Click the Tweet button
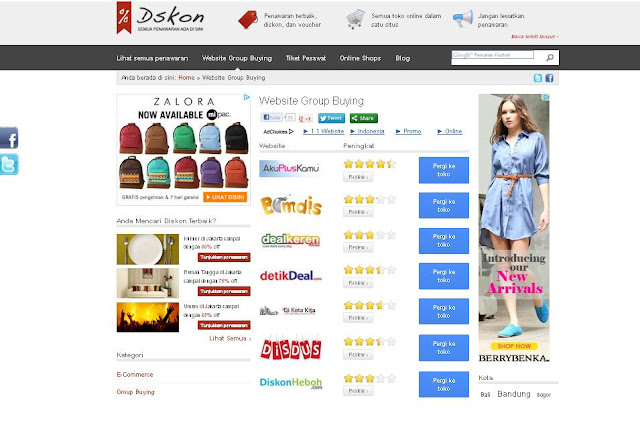 [331, 118]
